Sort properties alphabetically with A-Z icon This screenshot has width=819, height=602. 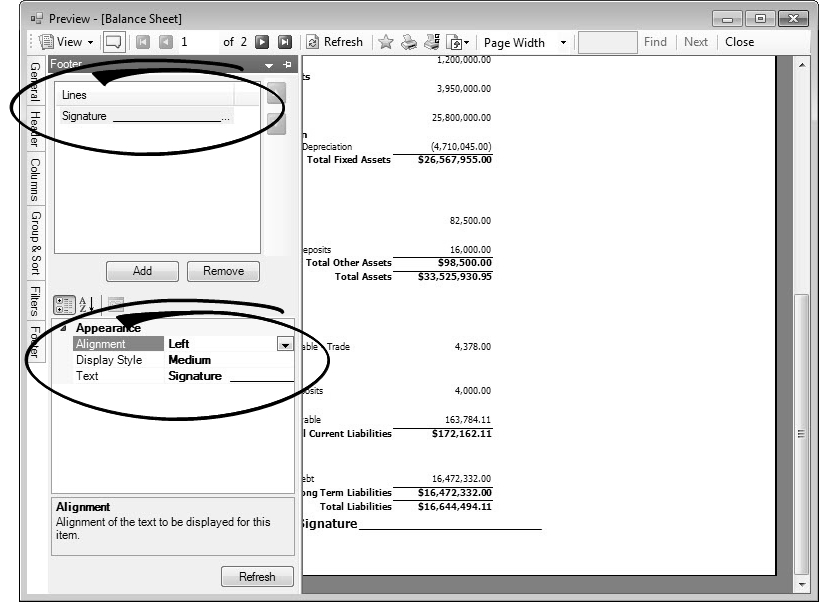pyautogui.click(x=87, y=304)
